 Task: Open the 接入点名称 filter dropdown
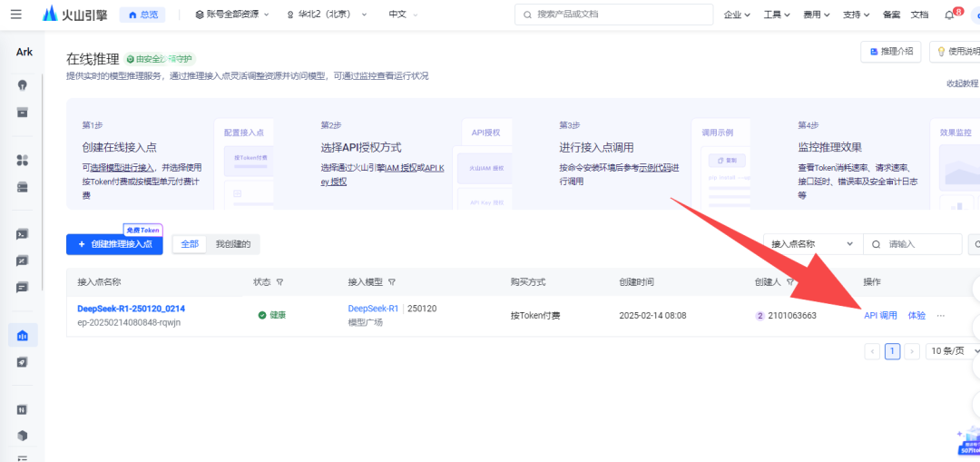(x=813, y=244)
